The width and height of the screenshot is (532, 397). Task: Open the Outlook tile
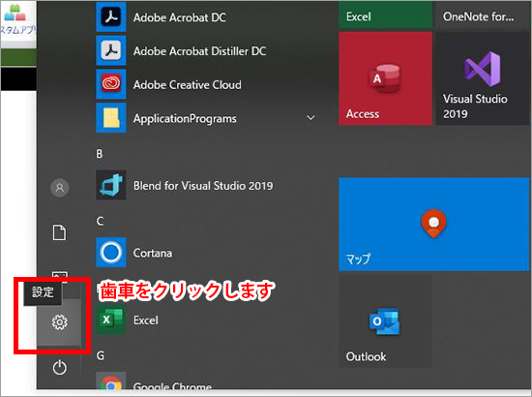[x=385, y=321]
